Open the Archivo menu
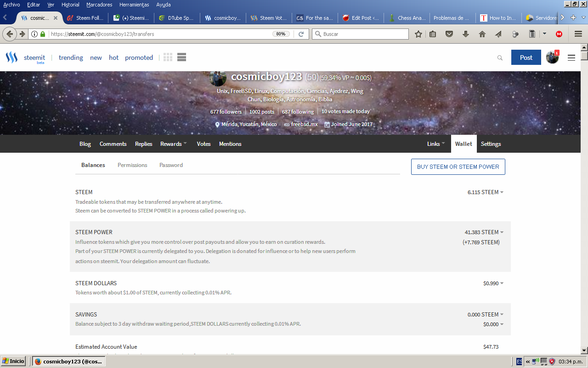 pos(11,5)
